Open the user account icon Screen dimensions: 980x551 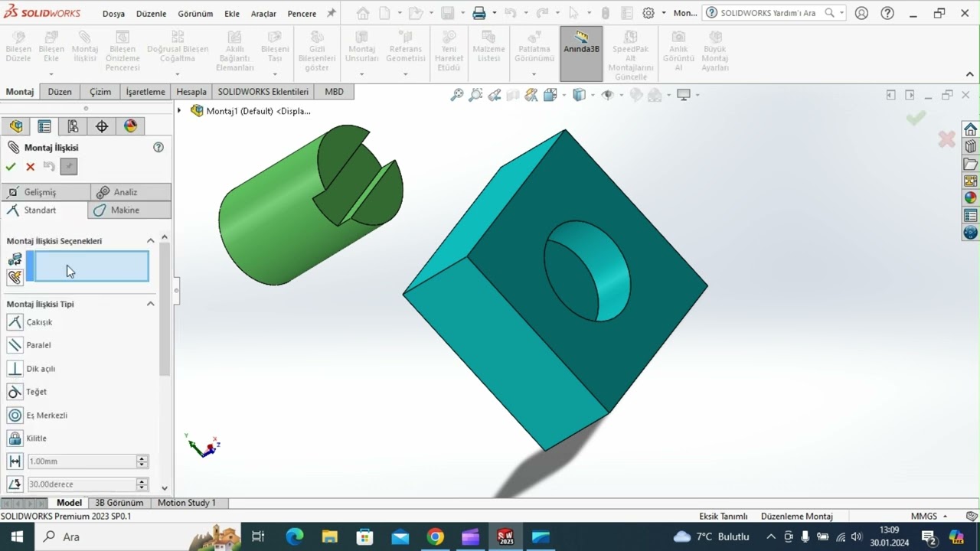[861, 13]
